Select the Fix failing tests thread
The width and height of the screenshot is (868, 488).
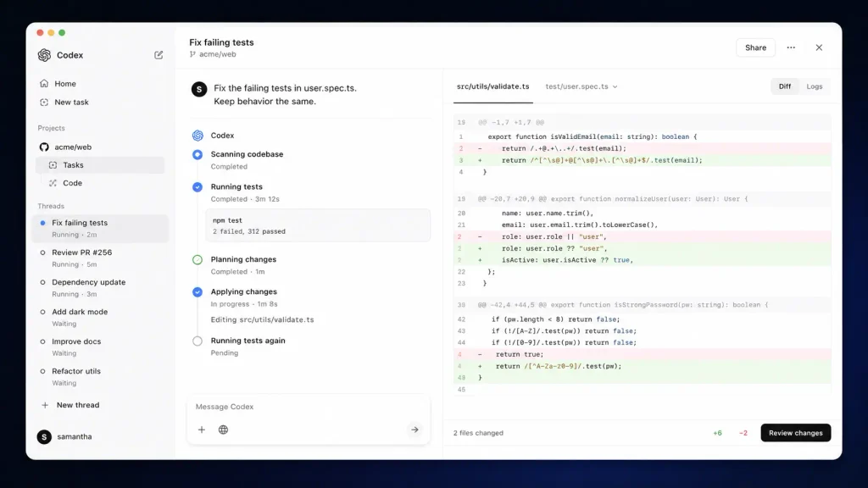click(x=100, y=228)
